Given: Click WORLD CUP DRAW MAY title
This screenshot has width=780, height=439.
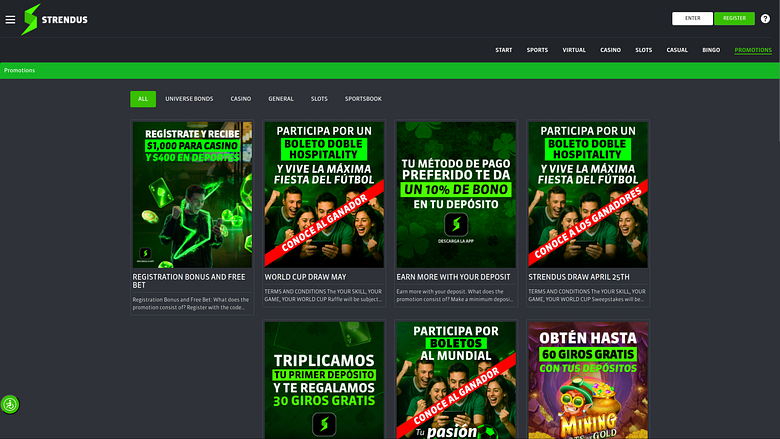Looking at the screenshot, I should pos(305,277).
